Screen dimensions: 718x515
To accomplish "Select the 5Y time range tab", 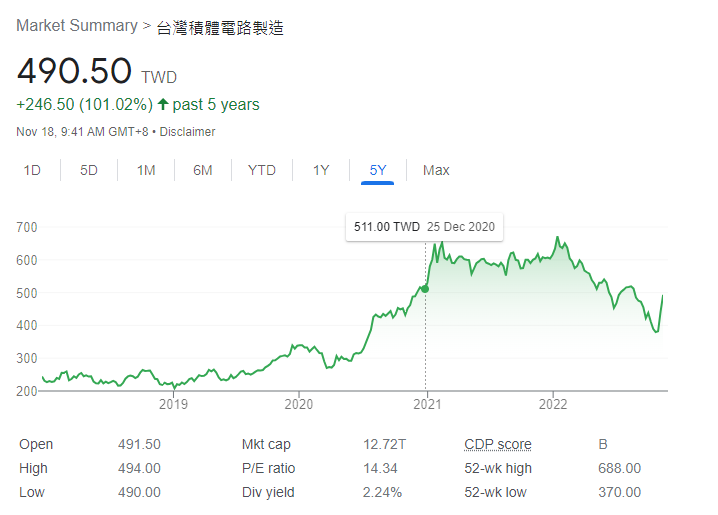I will coord(378,170).
